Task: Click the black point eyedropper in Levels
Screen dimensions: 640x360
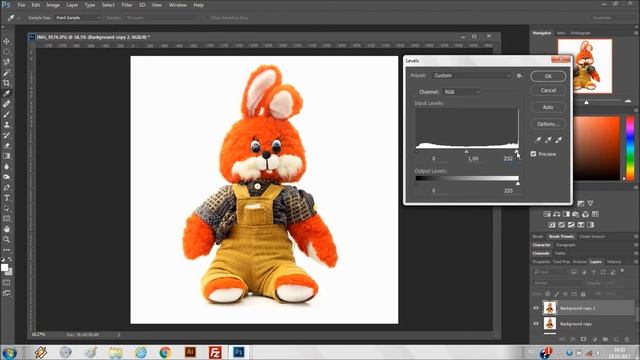Action: [538, 140]
